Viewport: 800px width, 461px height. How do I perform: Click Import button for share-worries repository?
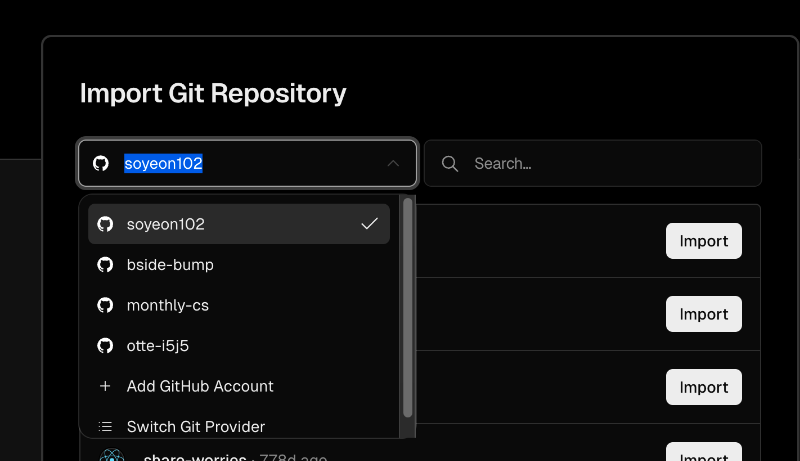click(x=704, y=453)
